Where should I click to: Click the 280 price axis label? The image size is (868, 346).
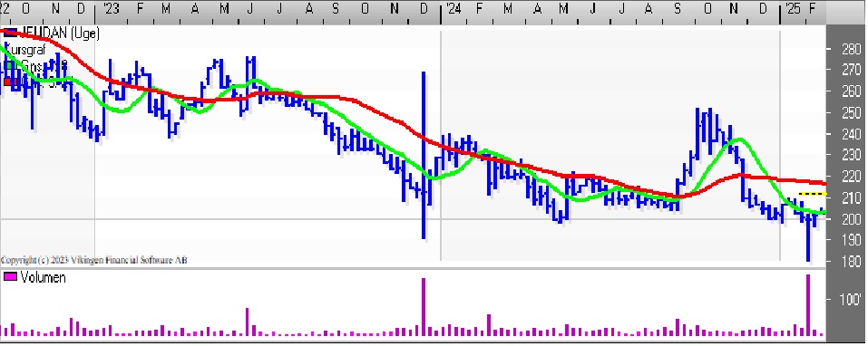(852, 49)
